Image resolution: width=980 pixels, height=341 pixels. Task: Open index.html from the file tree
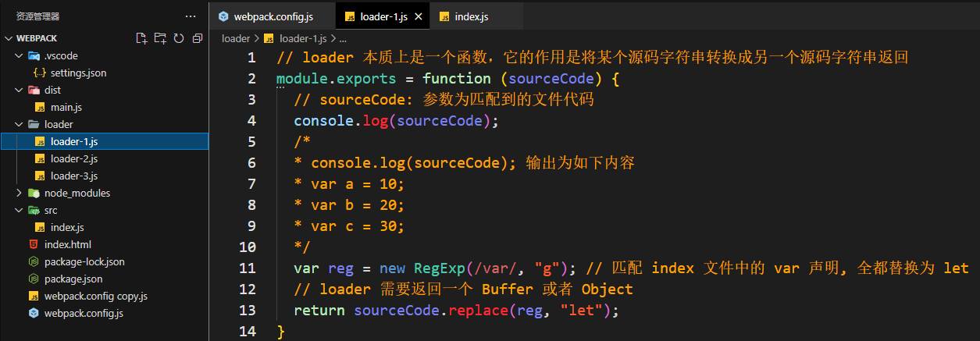click(67, 244)
